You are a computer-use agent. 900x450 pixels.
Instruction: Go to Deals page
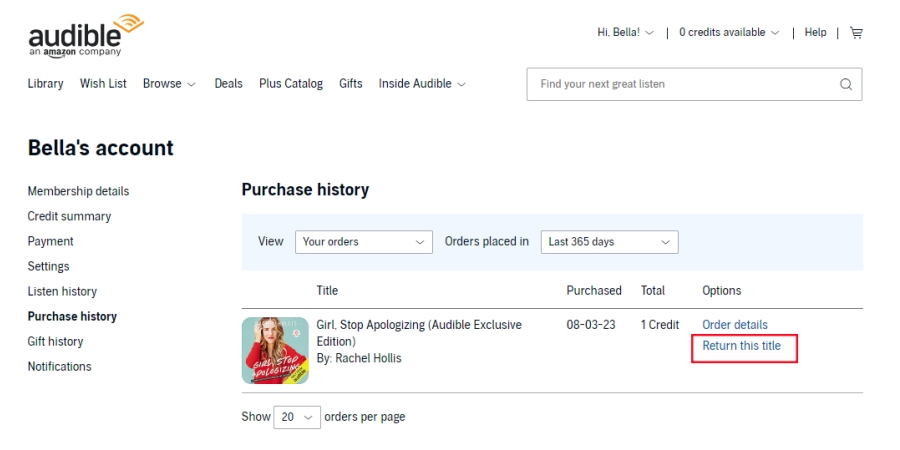coord(228,84)
